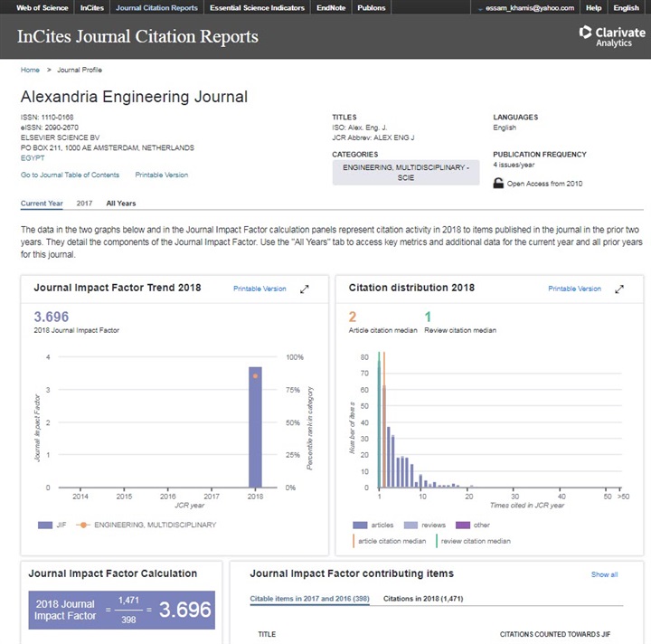
Task: Expand the Citation distribution chart
Action: (619, 289)
